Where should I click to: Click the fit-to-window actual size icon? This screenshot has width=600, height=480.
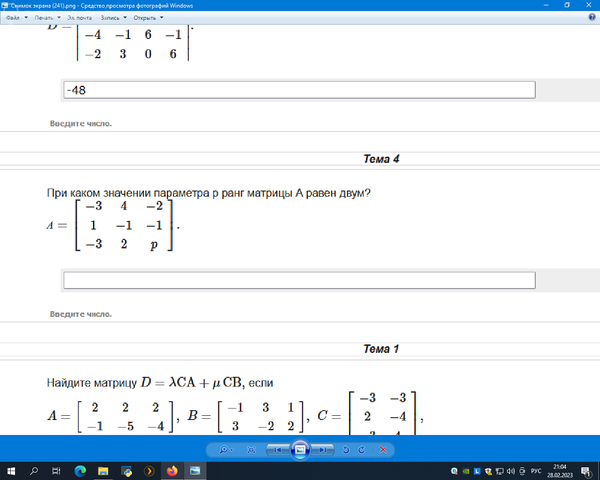click(251, 450)
